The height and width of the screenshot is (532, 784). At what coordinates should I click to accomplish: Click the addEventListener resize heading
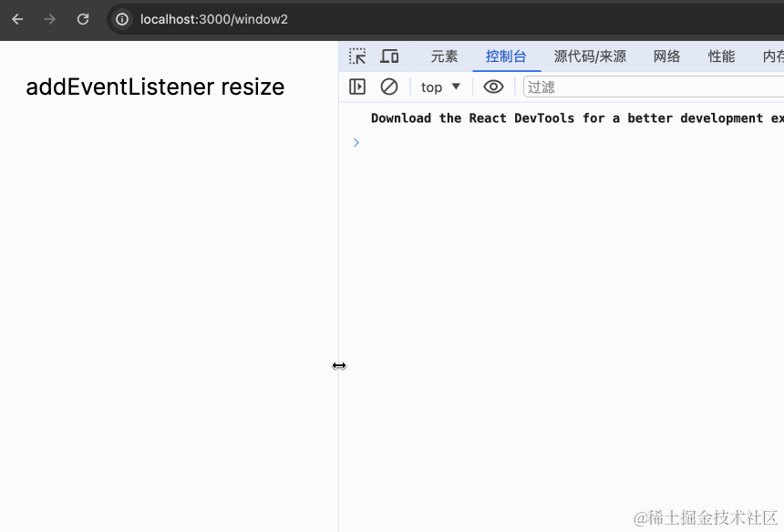[155, 87]
